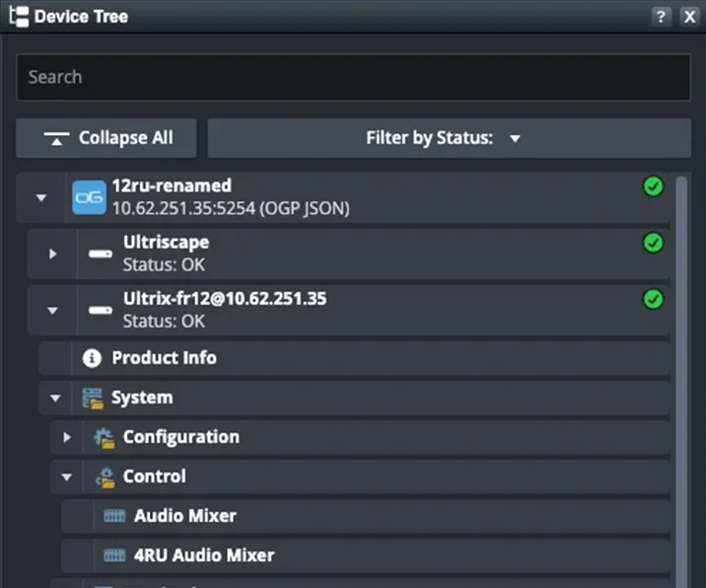This screenshot has width=706, height=588.
Task: Click the openGear icon for 12ru-renamed
Action: (89, 197)
